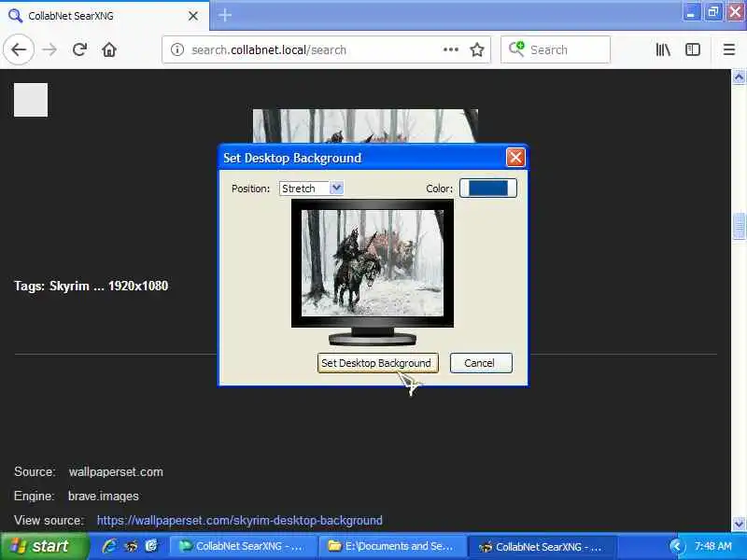Click the page scrollbar up arrow
The height and width of the screenshot is (560, 747).
(x=739, y=77)
